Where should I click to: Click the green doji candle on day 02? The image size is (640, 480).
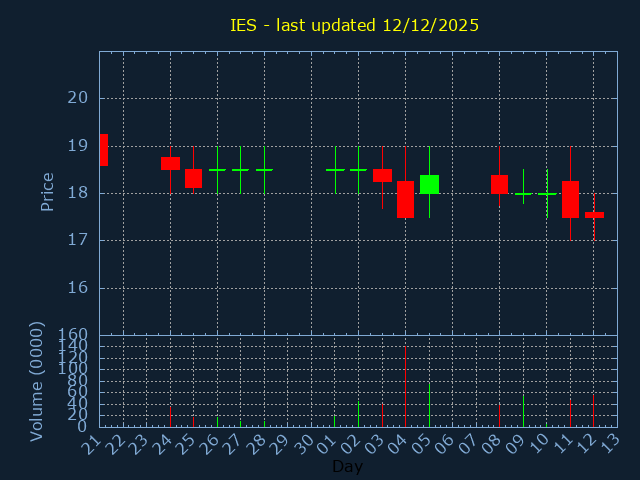pos(358,170)
